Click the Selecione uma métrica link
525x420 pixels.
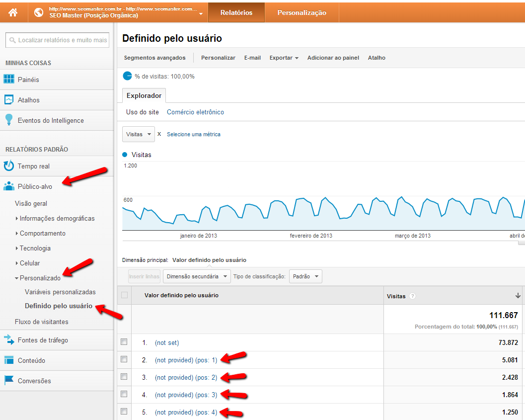pyautogui.click(x=193, y=134)
